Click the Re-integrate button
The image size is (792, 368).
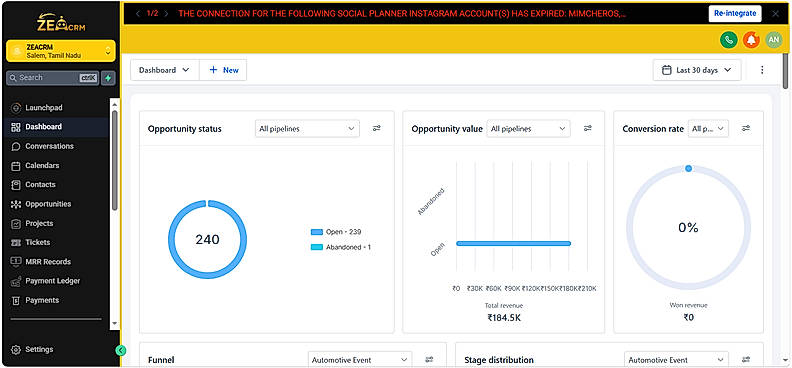click(x=735, y=14)
